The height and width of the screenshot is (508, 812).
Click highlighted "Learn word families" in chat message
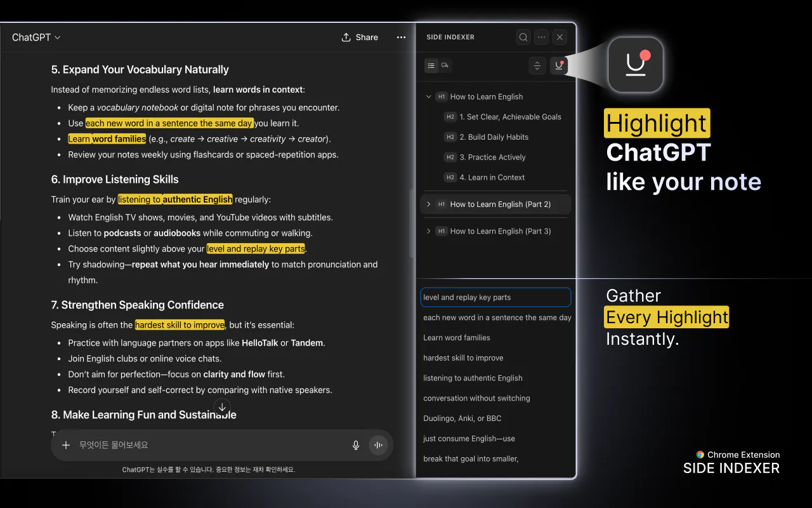[107, 139]
